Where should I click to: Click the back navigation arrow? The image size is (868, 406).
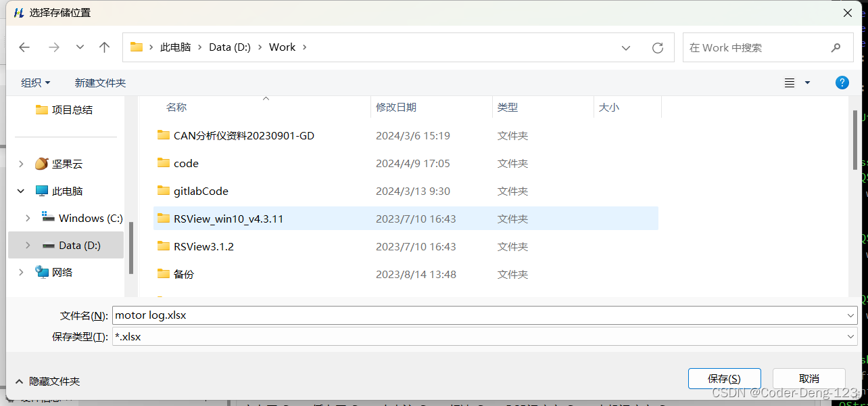[24, 47]
